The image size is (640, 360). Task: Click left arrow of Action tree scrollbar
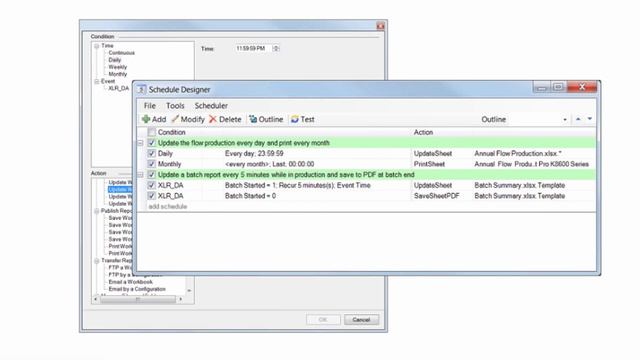(x=96, y=299)
